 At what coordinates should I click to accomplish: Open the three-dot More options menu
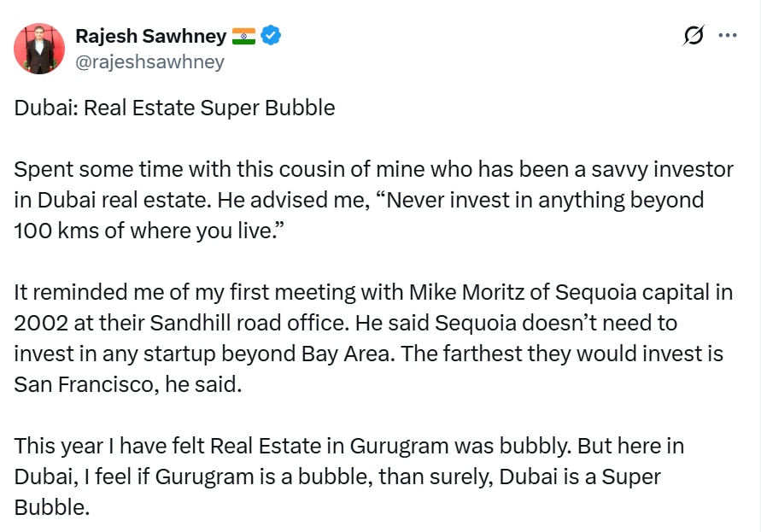coord(728,36)
